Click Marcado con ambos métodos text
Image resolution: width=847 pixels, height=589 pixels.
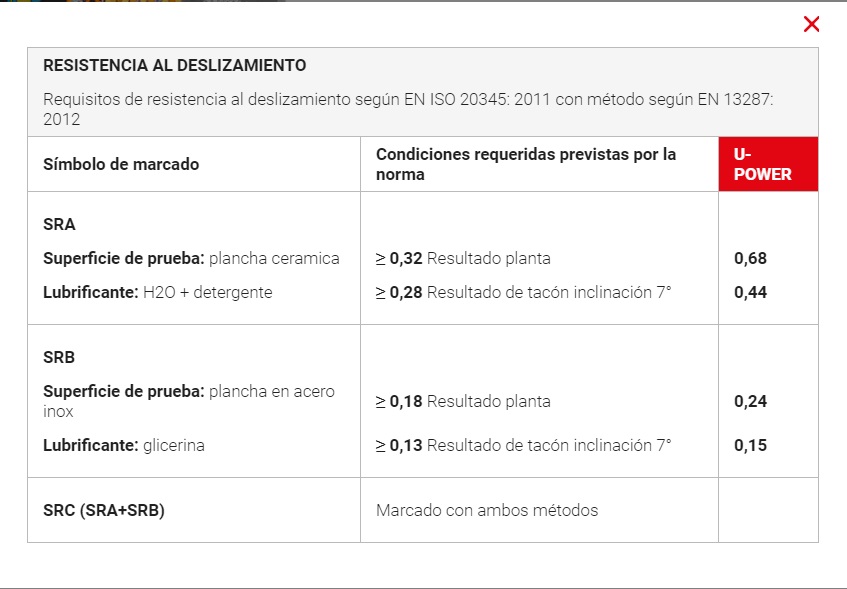(x=487, y=510)
